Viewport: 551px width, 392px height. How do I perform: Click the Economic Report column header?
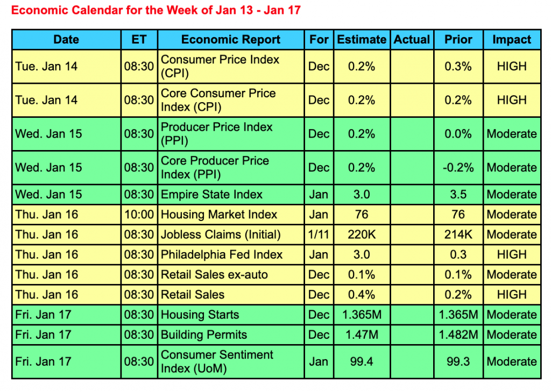231,40
